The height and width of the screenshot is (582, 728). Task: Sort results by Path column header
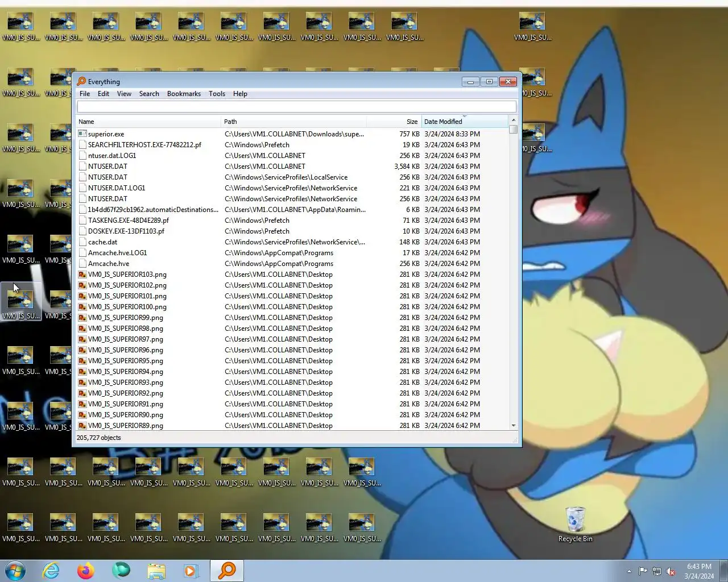(x=294, y=122)
